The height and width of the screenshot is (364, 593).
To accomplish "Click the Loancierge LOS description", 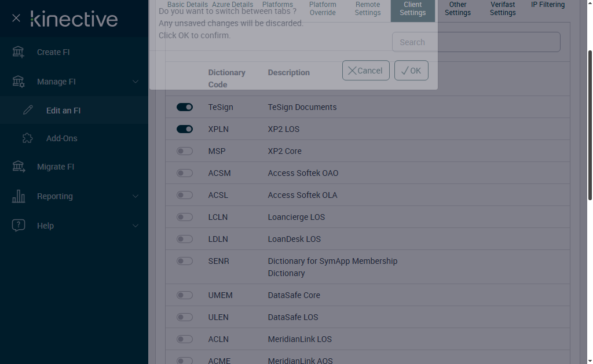I will [296, 217].
